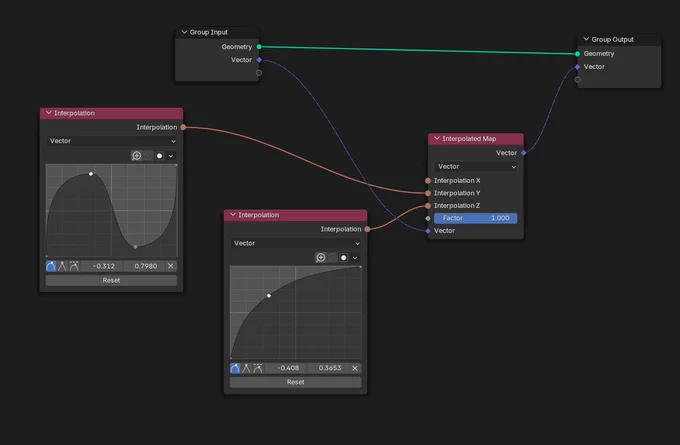The width and height of the screenshot is (680, 445).
Task: Click empty socket on Group Input node
Action: tap(259, 73)
